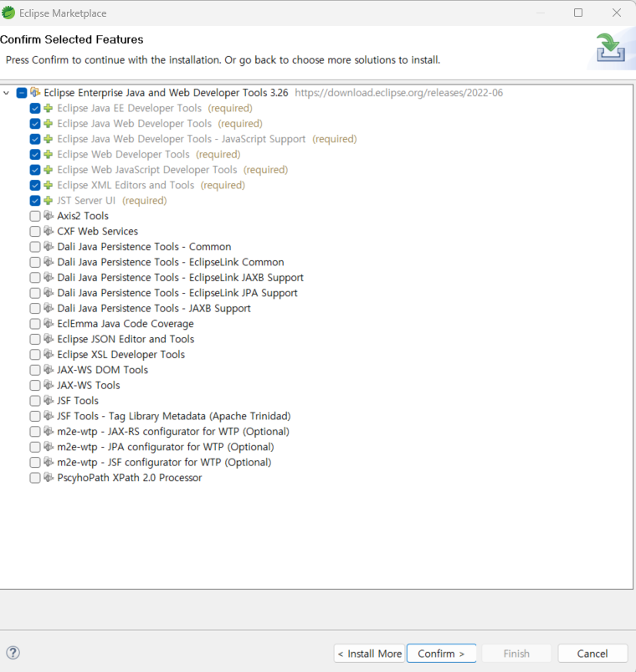Check the CXF Web Services option
The width and height of the screenshot is (636, 672).
35,232
